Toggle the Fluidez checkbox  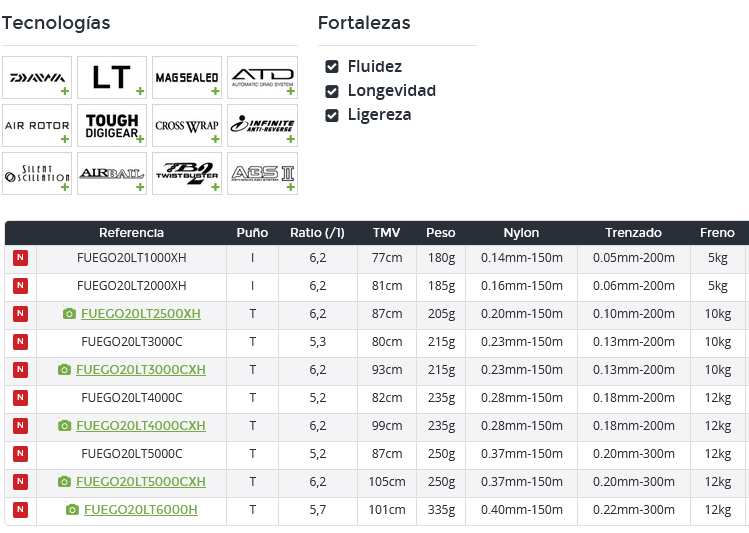[332, 66]
